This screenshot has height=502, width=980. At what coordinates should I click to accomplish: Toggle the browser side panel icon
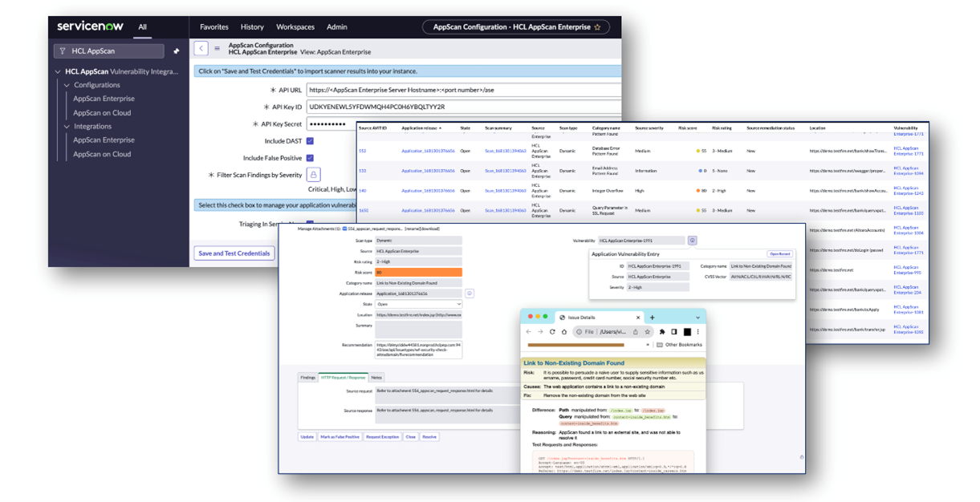(x=674, y=332)
